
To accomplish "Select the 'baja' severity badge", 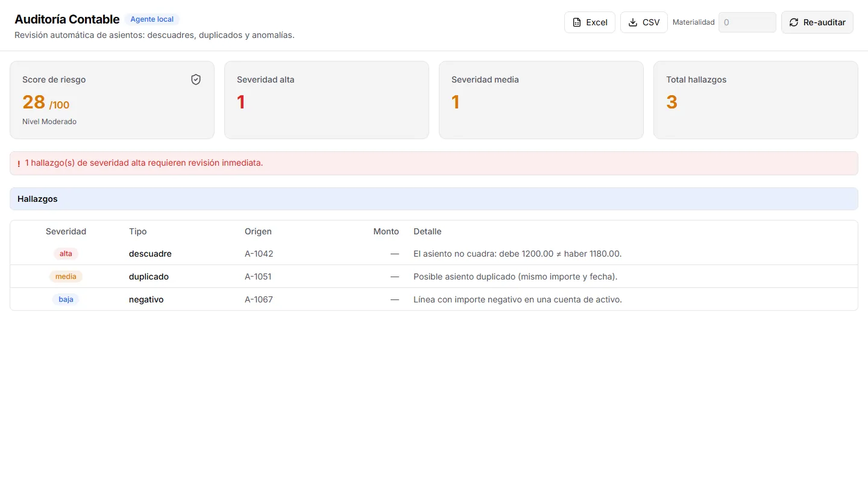I will coord(66,299).
